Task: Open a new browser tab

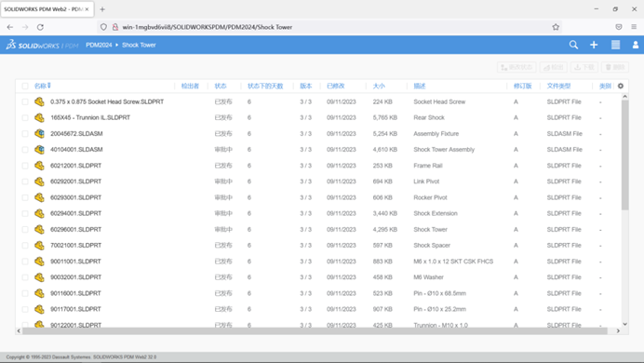Action: pyautogui.click(x=102, y=9)
